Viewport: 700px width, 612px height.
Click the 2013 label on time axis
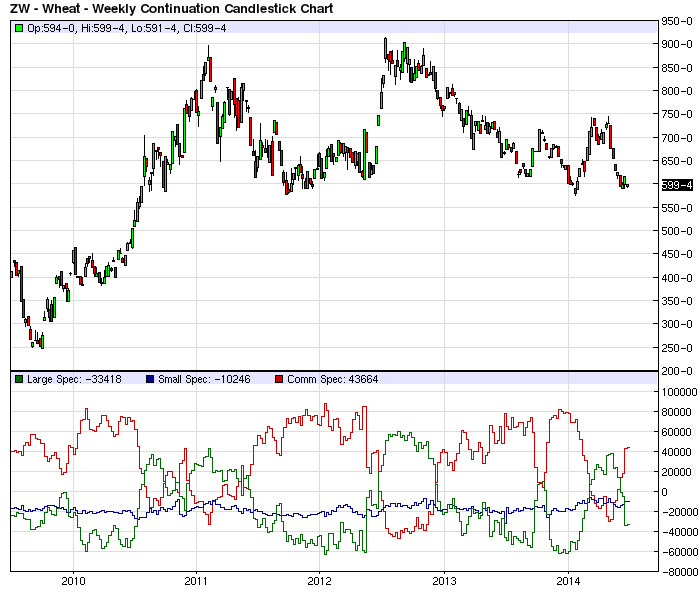pos(443,581)
